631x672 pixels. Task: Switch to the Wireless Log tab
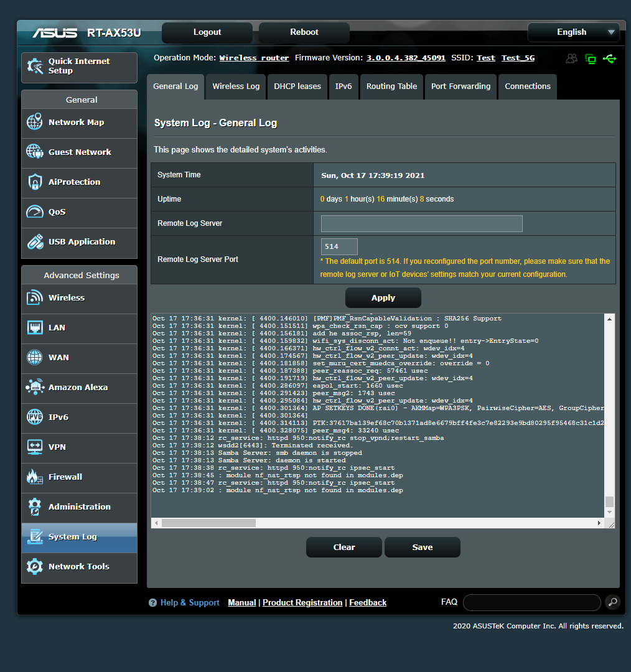click(x=235, y=86)
